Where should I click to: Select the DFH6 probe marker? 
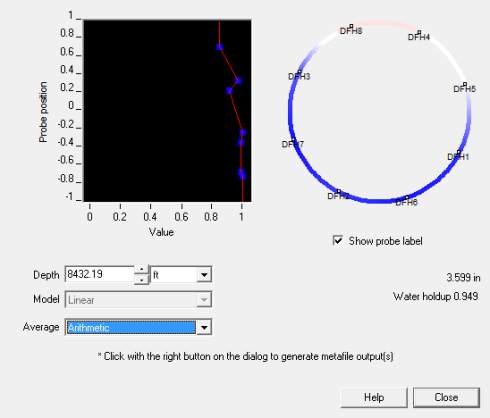click(x=407, y=198)
